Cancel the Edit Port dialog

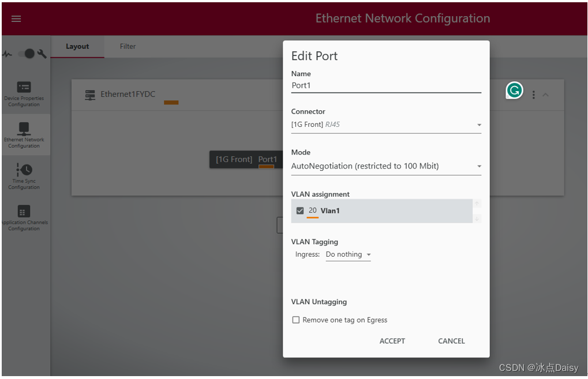[x=451, y=341]
